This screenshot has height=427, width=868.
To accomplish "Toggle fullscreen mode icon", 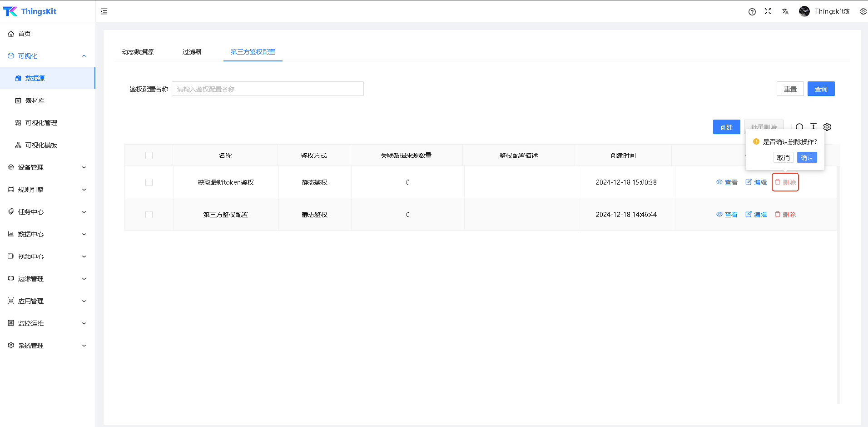I will coord(768,11).
